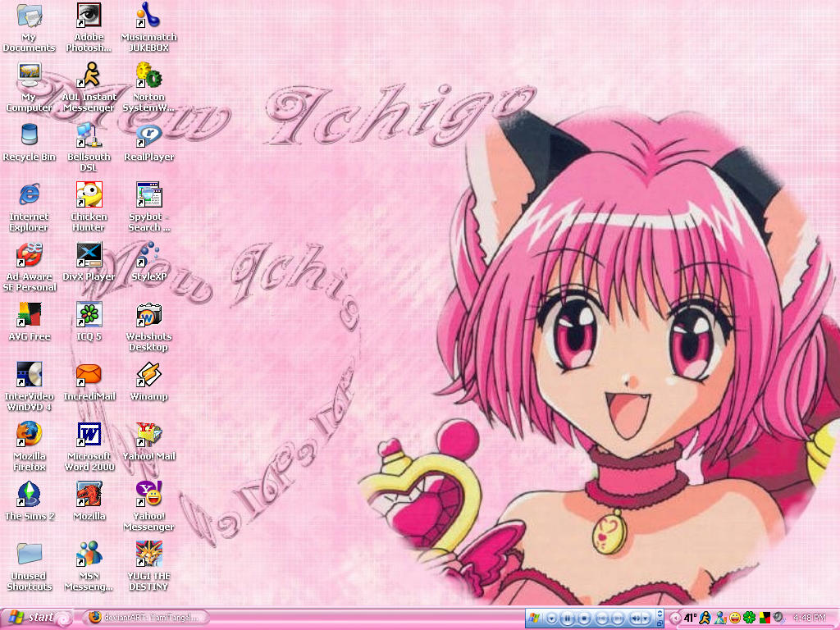840x630 pixels.
Task: Open the ICQ flower tray icon
Action: coord(750,618)
